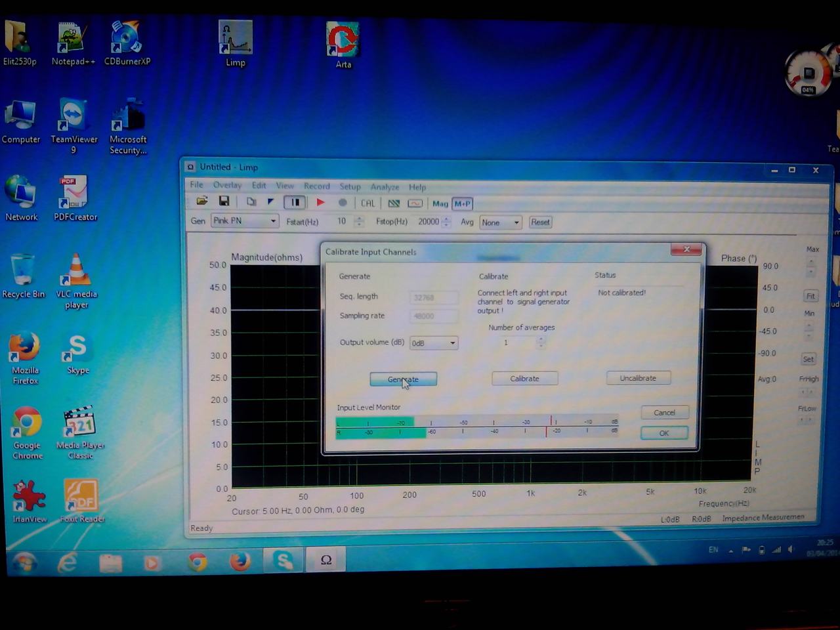Click the Calibrate button
The width and height of the screenshot is (840, 630).
point(524,379)
